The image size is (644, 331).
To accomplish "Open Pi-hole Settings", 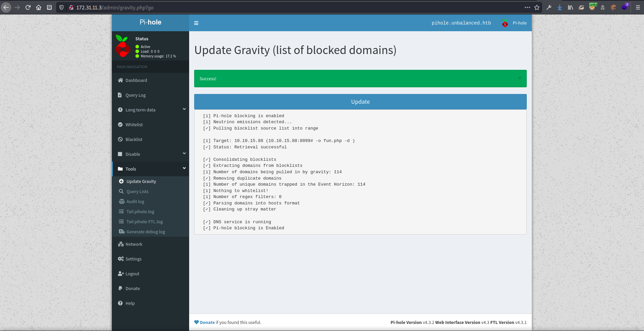I will pyautogui.click(x=133, y=259).
